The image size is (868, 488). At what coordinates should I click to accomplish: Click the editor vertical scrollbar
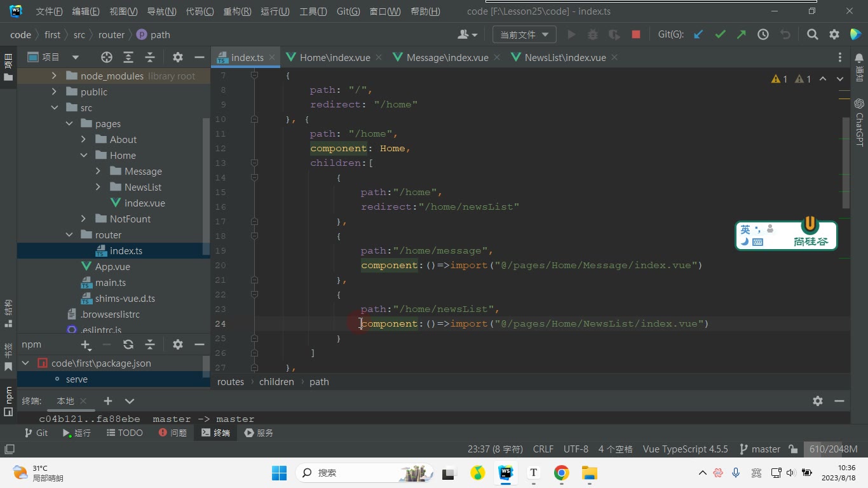pos(846,163)
